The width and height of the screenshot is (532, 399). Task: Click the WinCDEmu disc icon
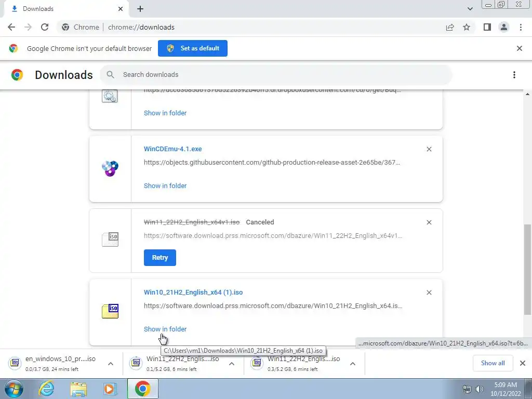click(110, 169)
